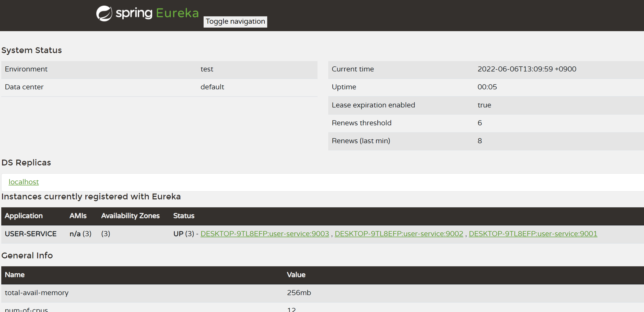
Task: Click the DS Replicas heading
Action: click(26, 163)
